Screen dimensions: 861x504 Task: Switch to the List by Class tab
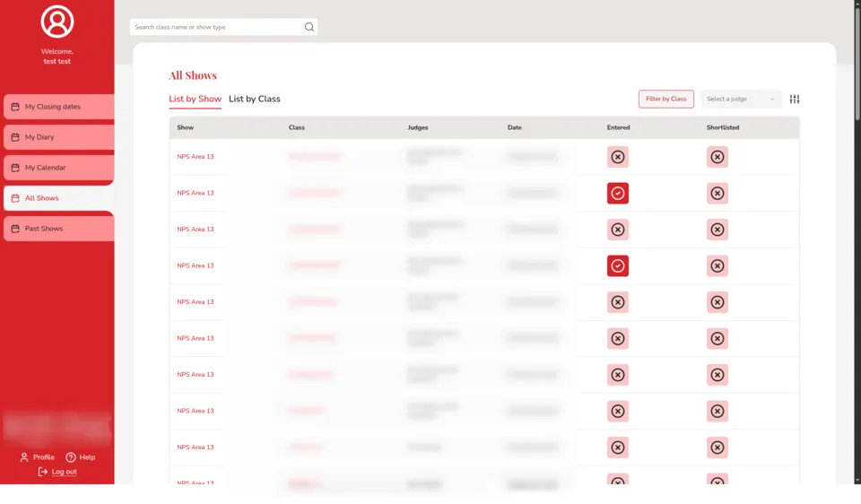(x=254, y=99)
